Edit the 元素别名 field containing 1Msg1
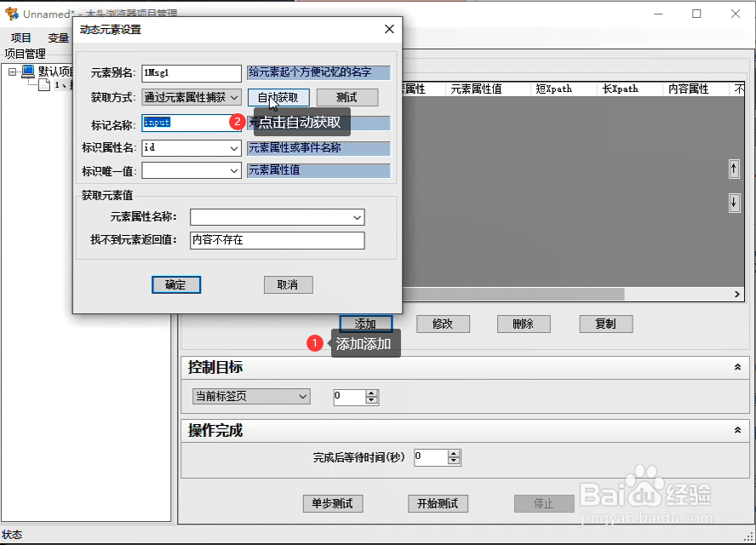 (x=192, y=73)
